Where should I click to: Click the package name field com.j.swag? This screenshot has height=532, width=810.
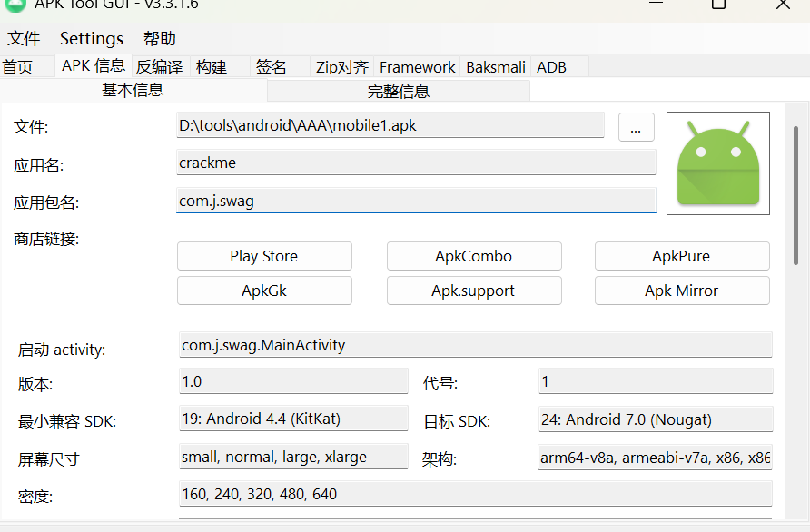(x=416, y=201)
